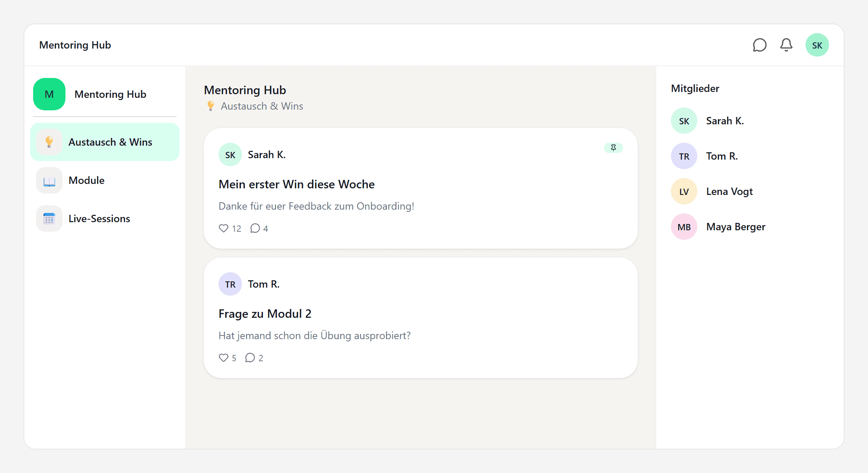Click the comment count 4

pos(266,229)
